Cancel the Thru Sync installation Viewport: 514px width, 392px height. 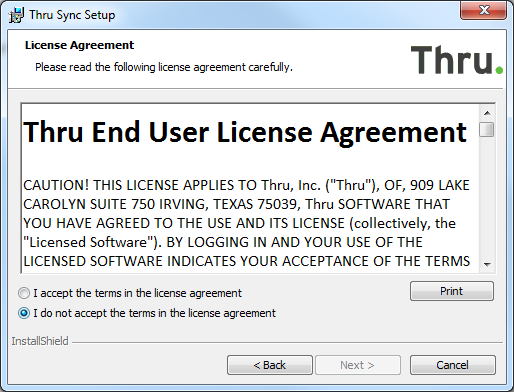(x=453, y=365)
